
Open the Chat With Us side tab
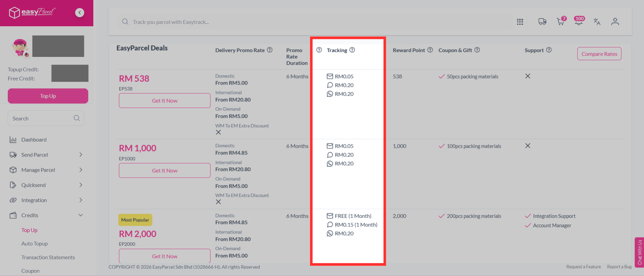coord(639,252)
